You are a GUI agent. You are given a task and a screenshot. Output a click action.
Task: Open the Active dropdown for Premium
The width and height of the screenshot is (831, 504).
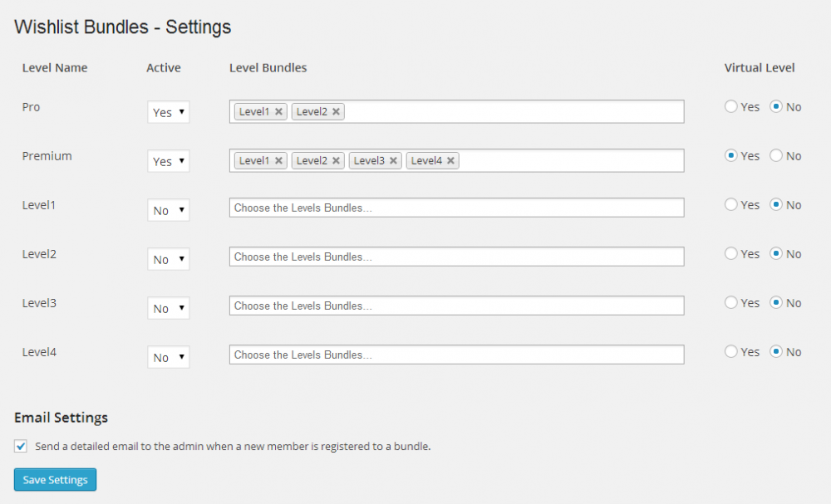tap(169, 161)
